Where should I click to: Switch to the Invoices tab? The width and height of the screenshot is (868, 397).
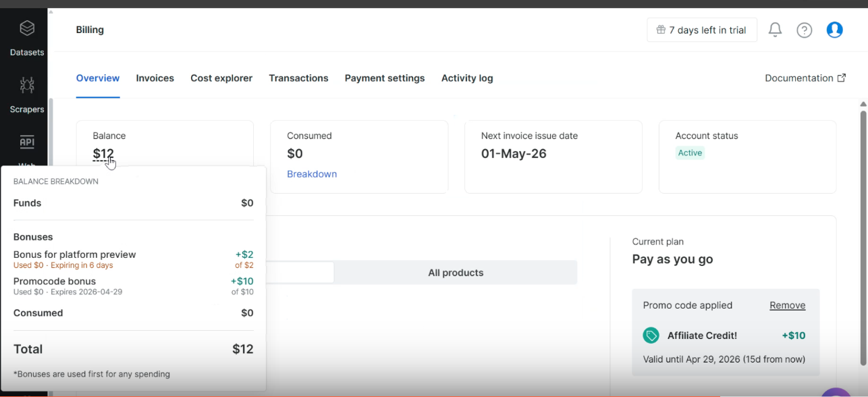point(155,78)
